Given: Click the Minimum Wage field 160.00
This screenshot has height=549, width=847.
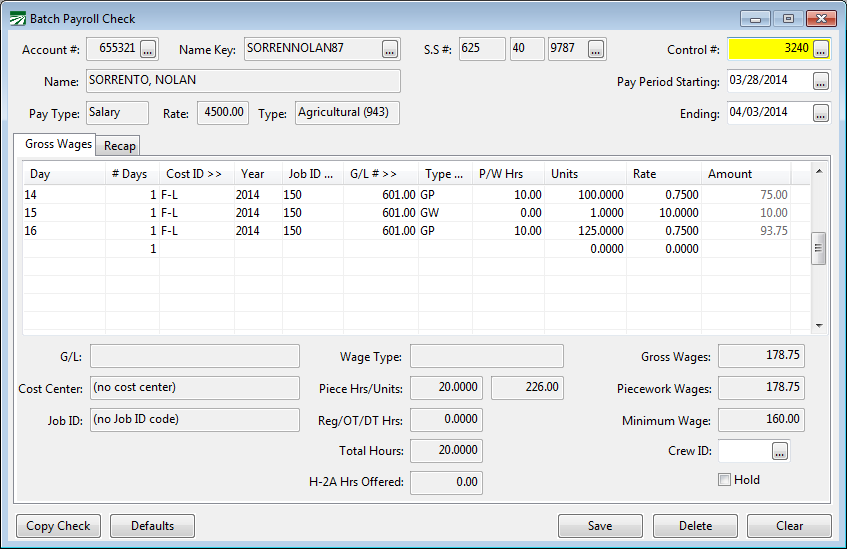Looking at the screenshot, I should coord(761,419).
